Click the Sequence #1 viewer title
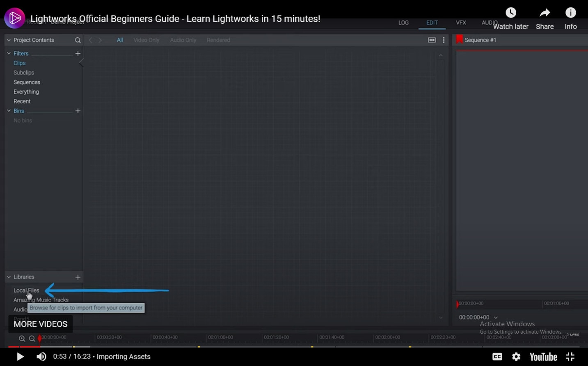Image resolution: width=588 pixels, height=366 pixels. pyautogui.click(x=480, y=40)
